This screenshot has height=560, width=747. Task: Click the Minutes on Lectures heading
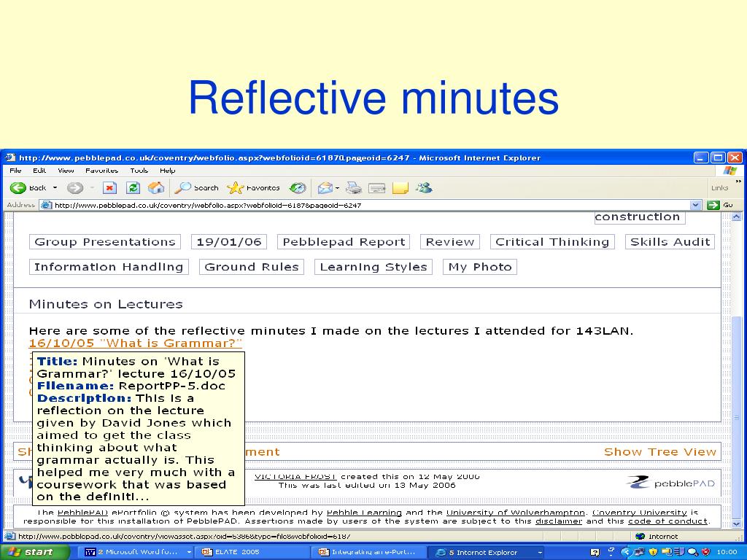[106, 304]
